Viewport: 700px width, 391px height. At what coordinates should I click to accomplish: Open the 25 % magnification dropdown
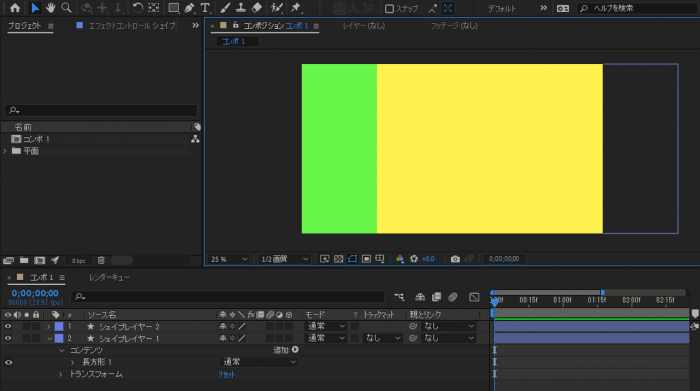(229, 259)
